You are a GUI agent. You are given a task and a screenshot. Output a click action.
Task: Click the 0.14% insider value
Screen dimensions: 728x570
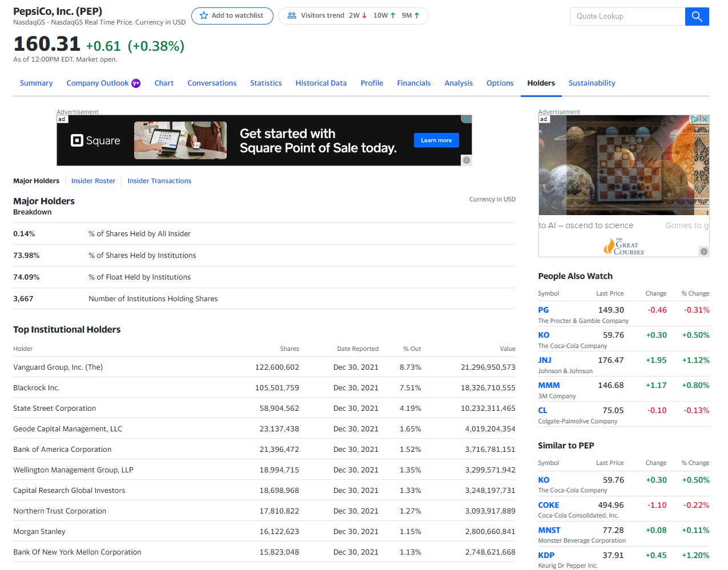click(x=24, y=234)
